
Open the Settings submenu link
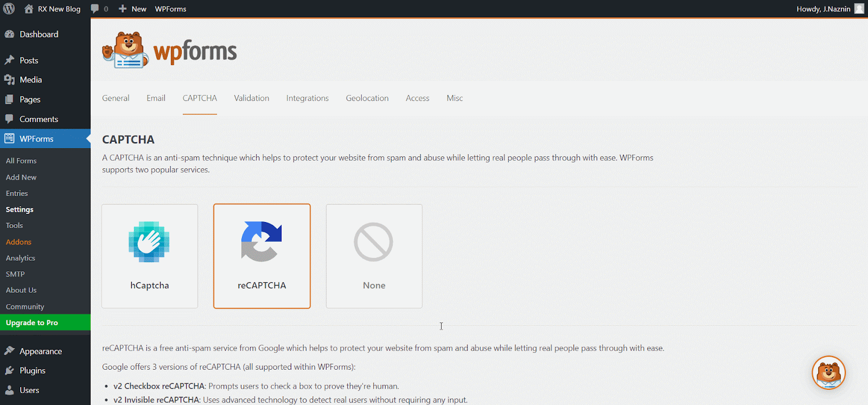[20, 210]
